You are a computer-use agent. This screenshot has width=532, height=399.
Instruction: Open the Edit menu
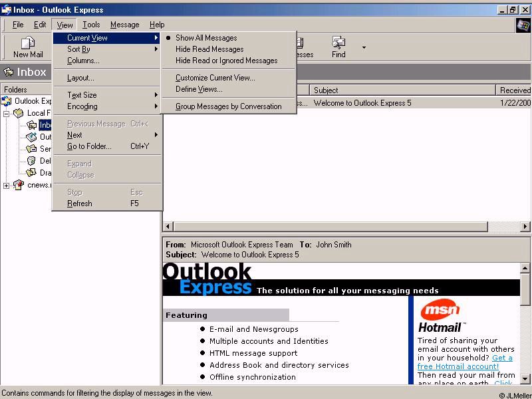point(40,25)
